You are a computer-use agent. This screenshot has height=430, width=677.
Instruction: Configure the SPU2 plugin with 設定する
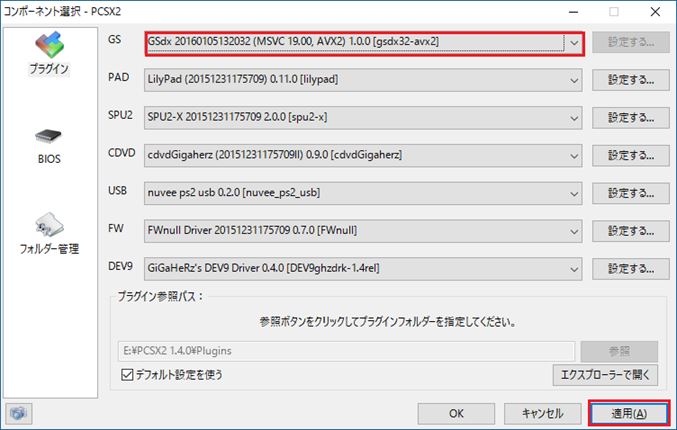pos(631,118)
